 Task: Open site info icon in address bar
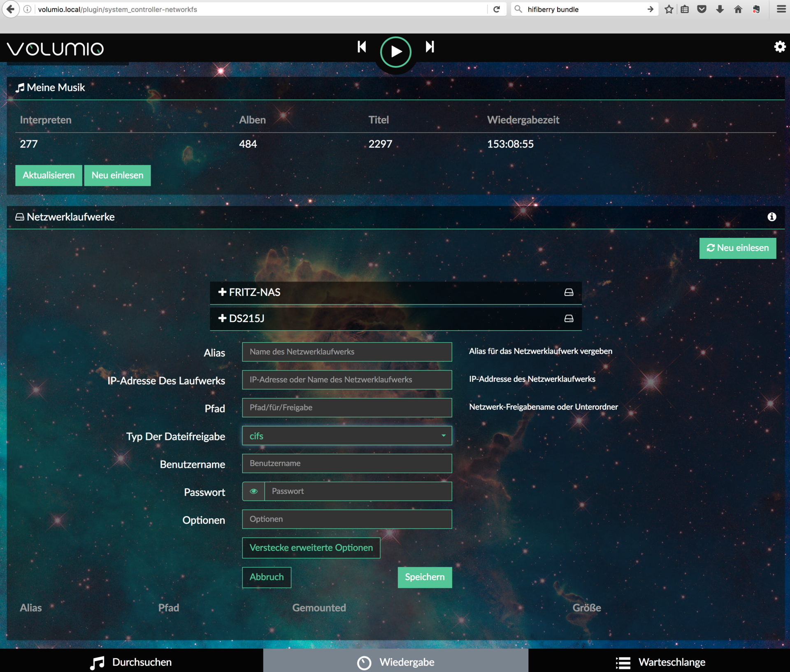coord(27,9)
